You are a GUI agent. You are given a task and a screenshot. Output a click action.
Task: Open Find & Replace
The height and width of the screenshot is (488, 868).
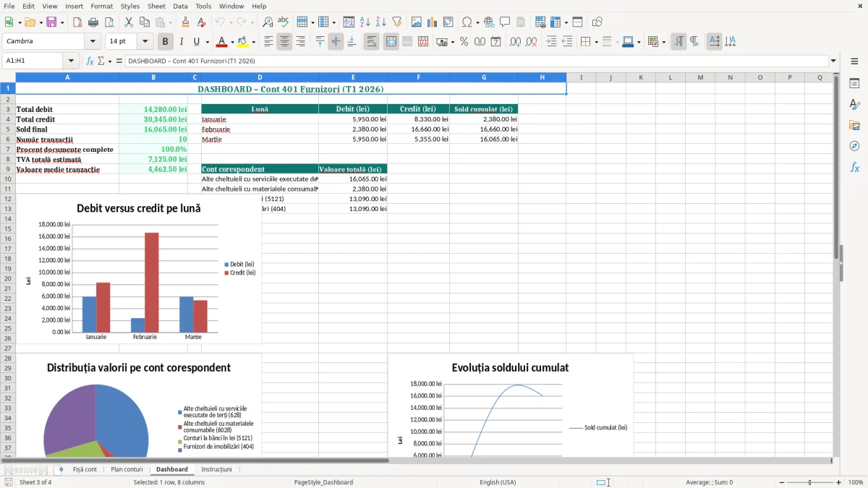(x=268, y=22)
